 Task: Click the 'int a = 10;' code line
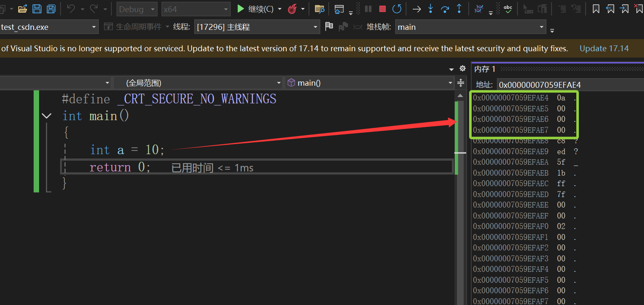click(127, 150)
